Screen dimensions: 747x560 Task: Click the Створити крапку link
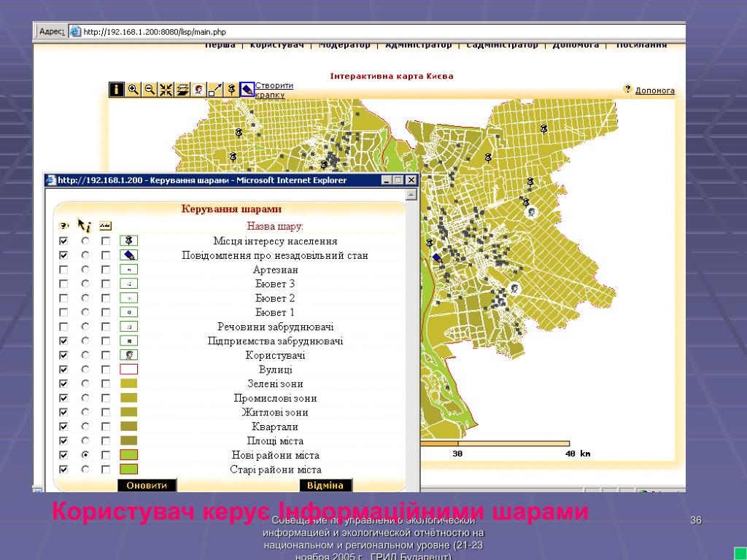click(274, 90)
